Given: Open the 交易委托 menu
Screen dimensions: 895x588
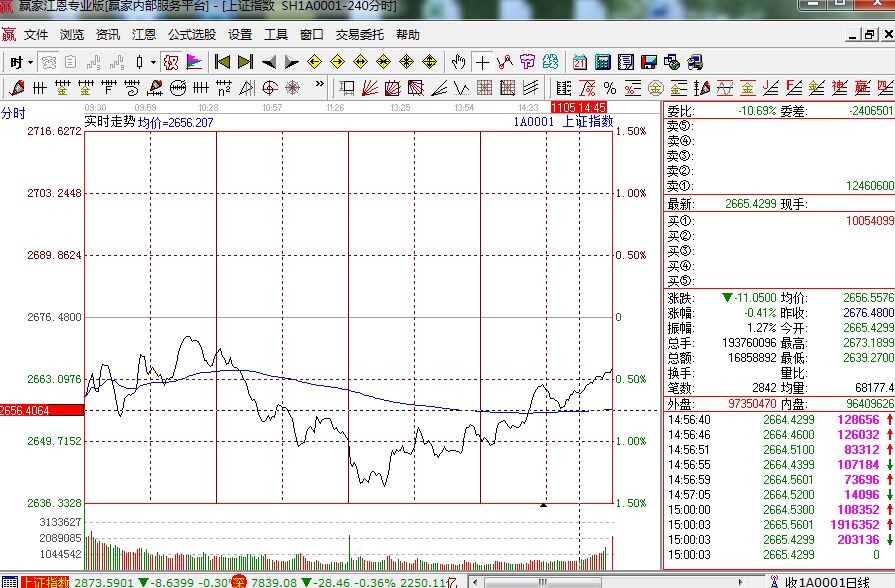Looking at the screenshot, I should (359, 35).
